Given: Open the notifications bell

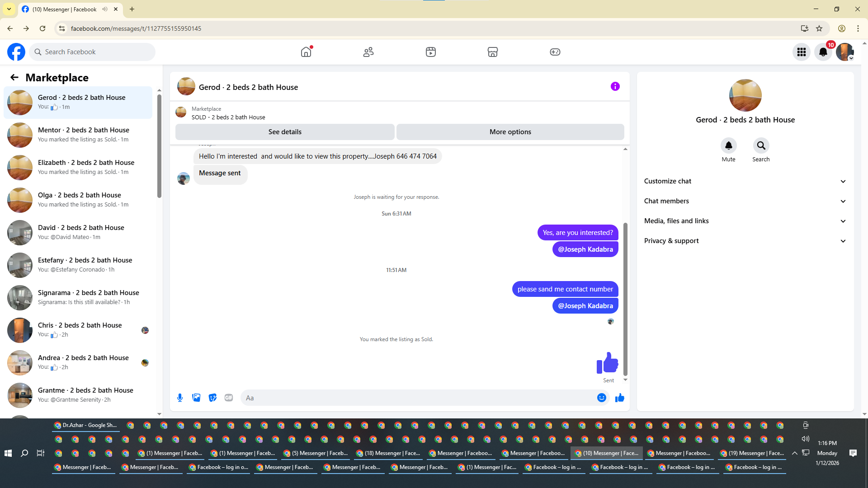Looking at the screenshot, I should pyautogui.click(x=823, y=52).
